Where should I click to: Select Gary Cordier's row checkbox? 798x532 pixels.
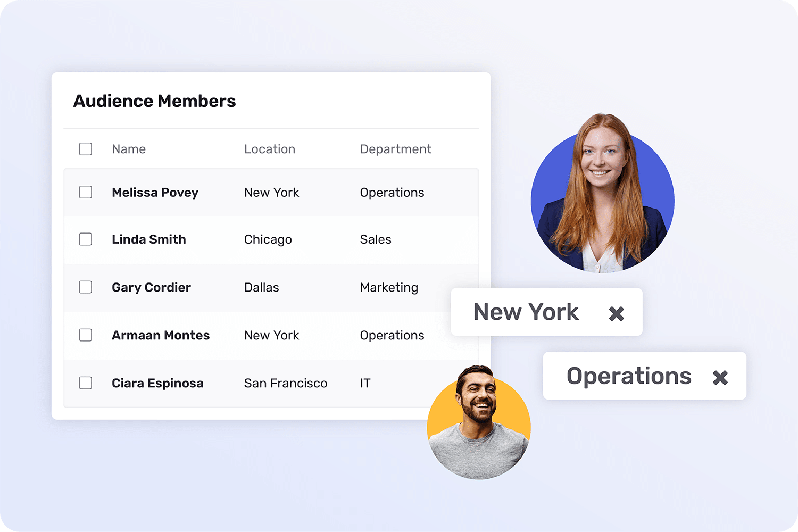coord(86,287)
